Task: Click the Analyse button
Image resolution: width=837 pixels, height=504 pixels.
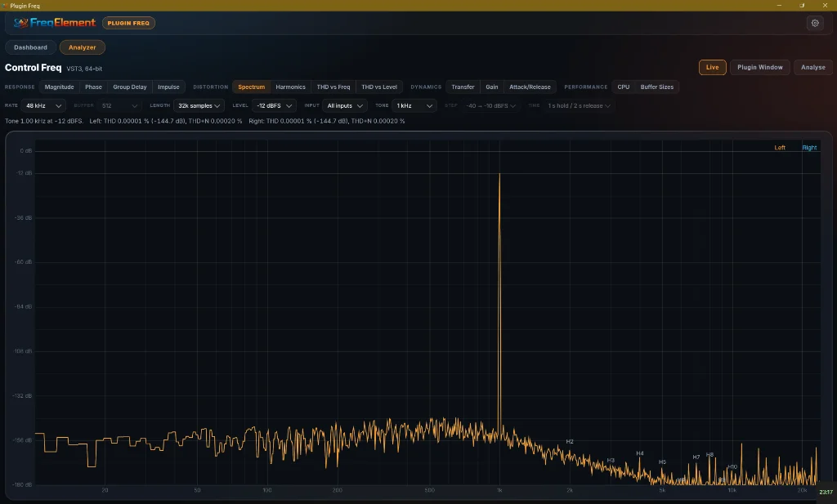Action: [813, 67]
